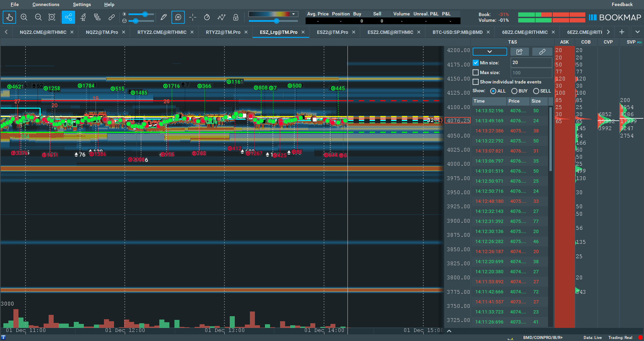Open the line chart indicators icon
The image size is (644, 341).
221,17
